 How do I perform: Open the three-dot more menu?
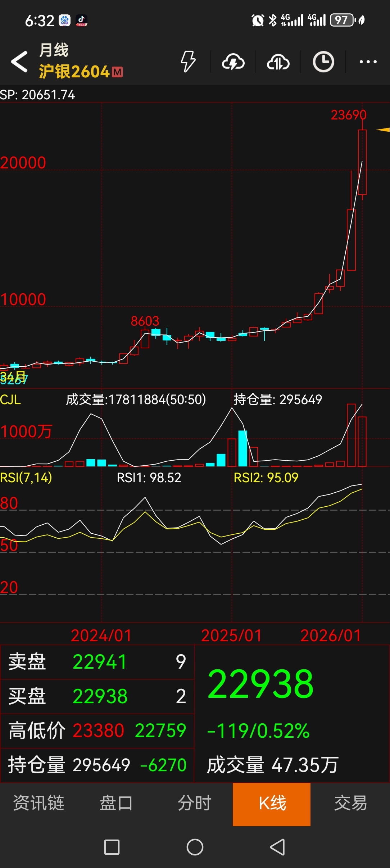(368, 62)
